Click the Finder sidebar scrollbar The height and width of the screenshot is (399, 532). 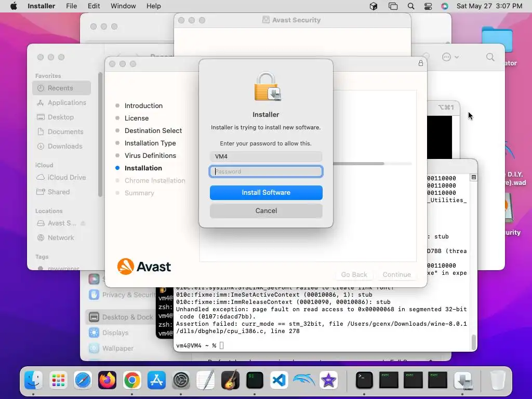click(x=100, y=135)
